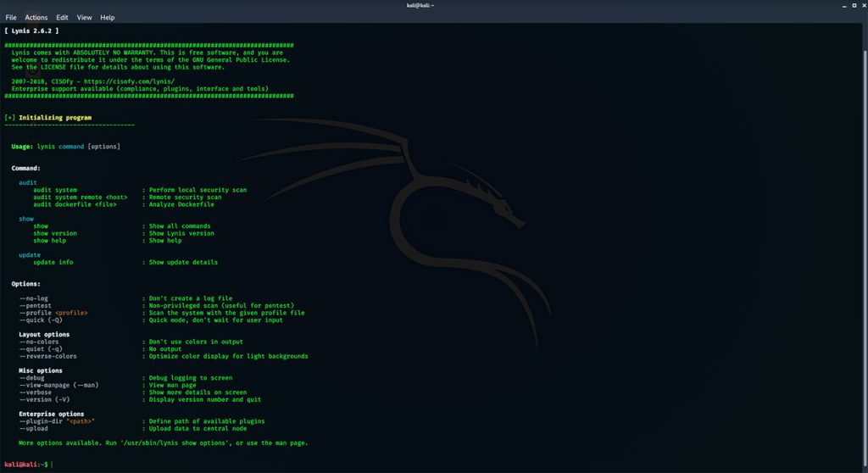
Task: Click 'Command:' section heading
Action: click(26, 169)
